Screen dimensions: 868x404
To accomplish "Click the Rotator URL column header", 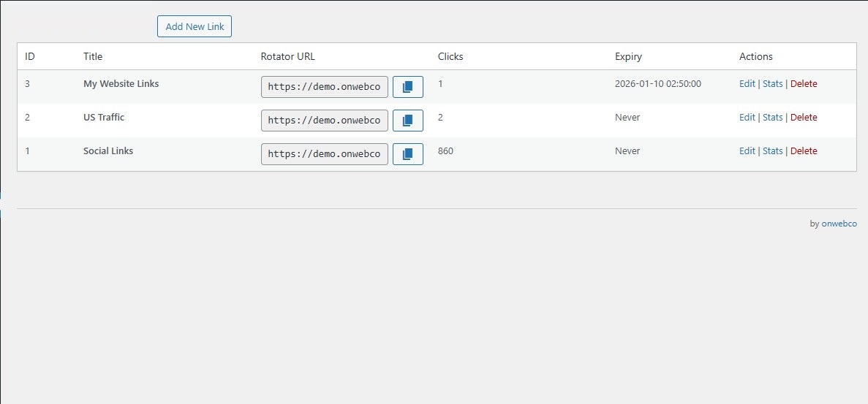I will pos(288,56).
